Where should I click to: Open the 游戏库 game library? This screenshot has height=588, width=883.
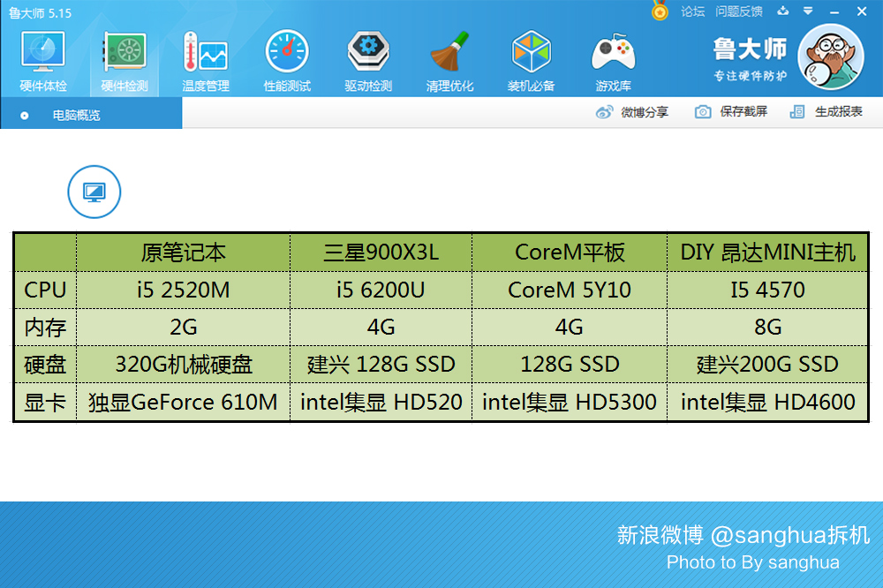click(613, 59)
